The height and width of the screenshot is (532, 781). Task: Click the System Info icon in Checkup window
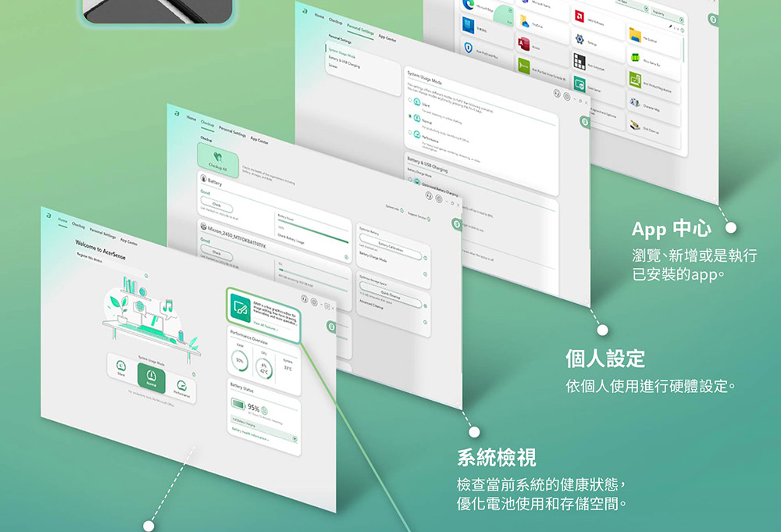coord(402,210)
